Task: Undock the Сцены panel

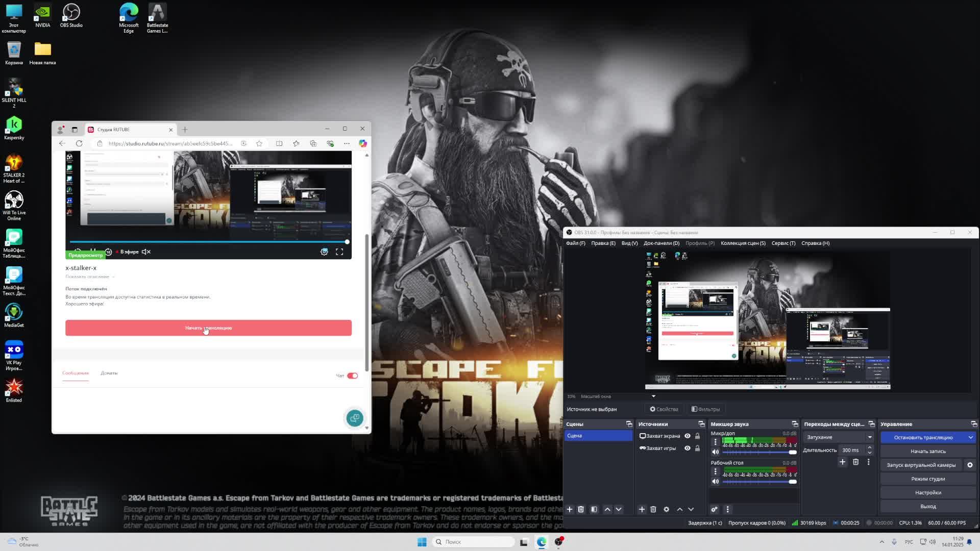Action: tap(629, 424)
